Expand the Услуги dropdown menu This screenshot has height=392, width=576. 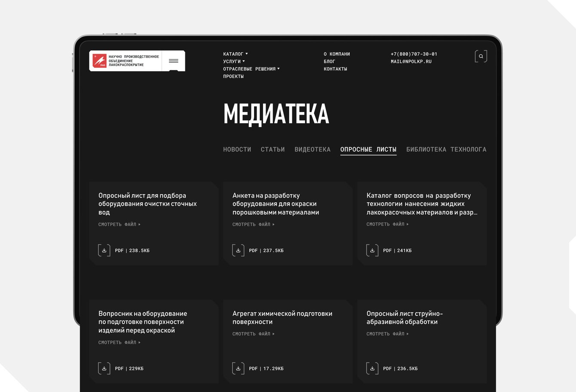(x=234, y=61)
